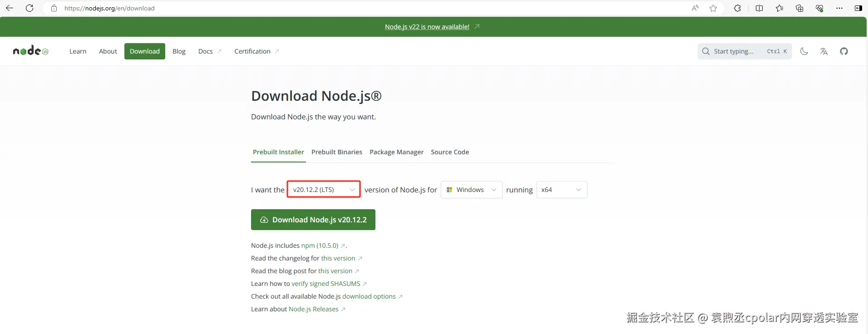Open the Favorites list icon
Image resolution: width=868 pixels, height=334 pixels.
coord(779,8)
